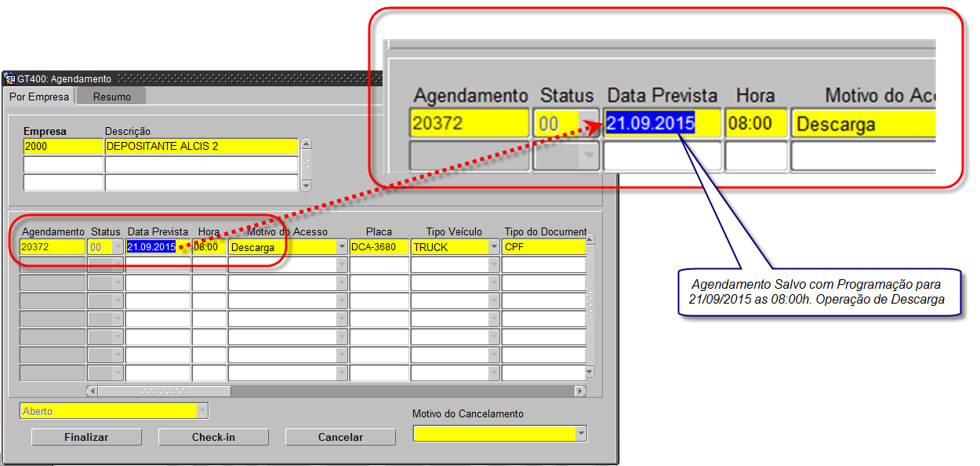Select the Por Empresa tab
This screenshot has width=980, height=466.
[39, 96]
